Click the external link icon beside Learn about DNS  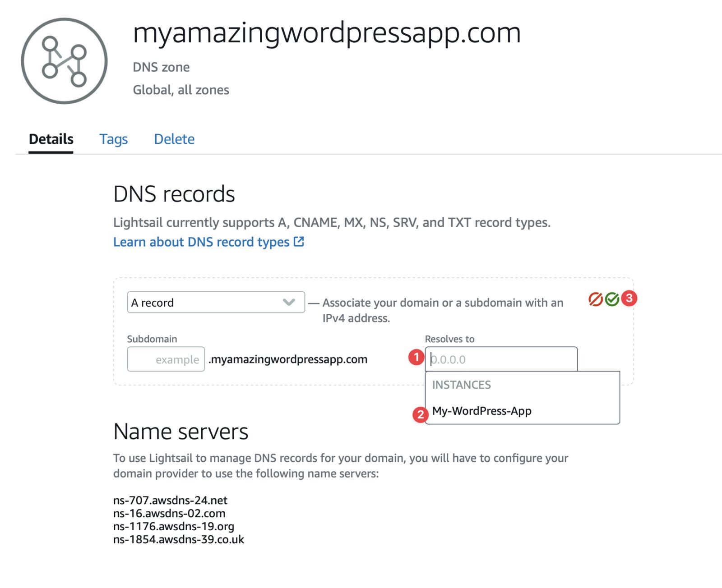point(299,242)
